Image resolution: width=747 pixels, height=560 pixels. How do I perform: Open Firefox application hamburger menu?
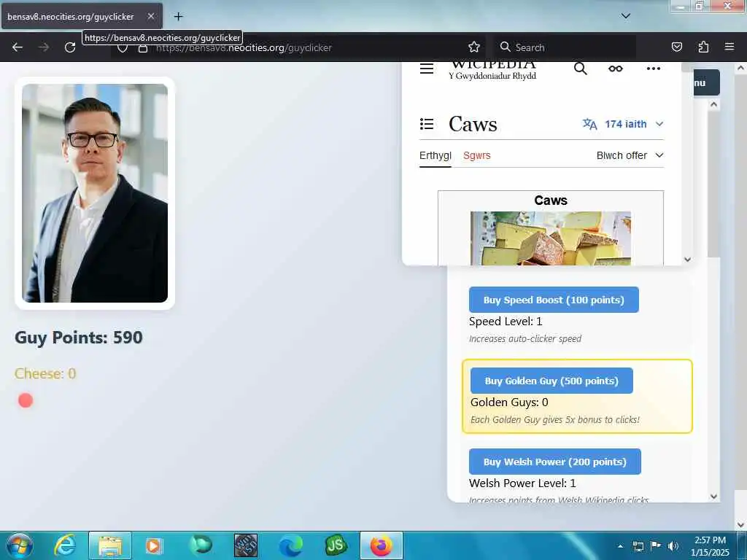click(x=729, y=47)
